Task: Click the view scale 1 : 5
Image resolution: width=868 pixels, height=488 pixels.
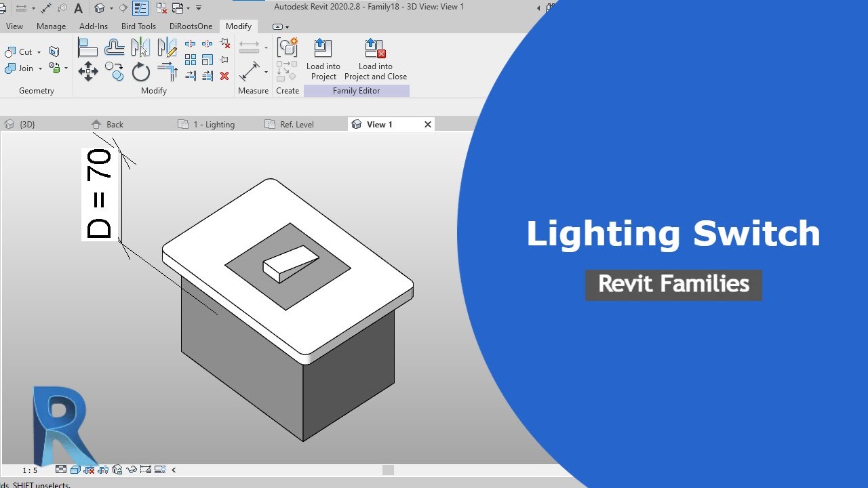Action: [30, 470]
